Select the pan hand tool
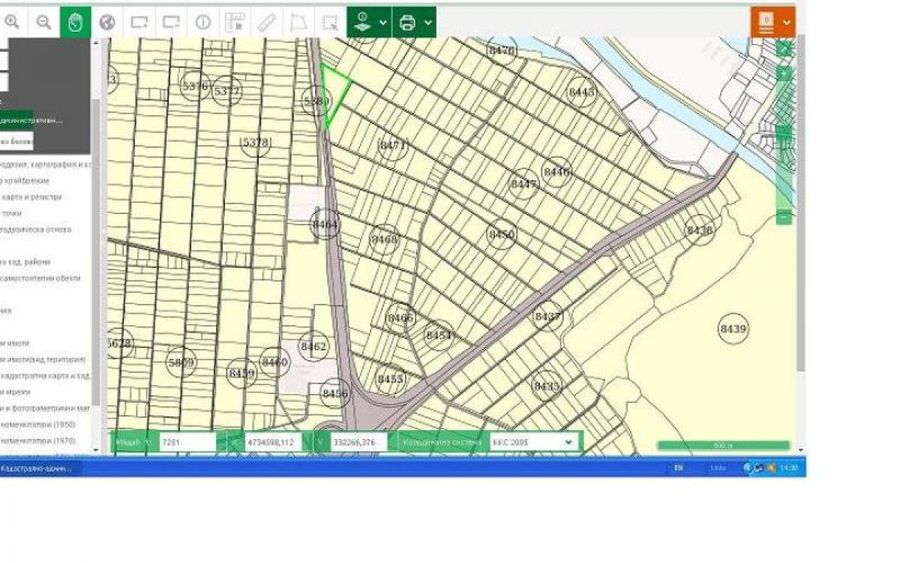This screenshot has height=563, width=900. [x=75, y=21]
